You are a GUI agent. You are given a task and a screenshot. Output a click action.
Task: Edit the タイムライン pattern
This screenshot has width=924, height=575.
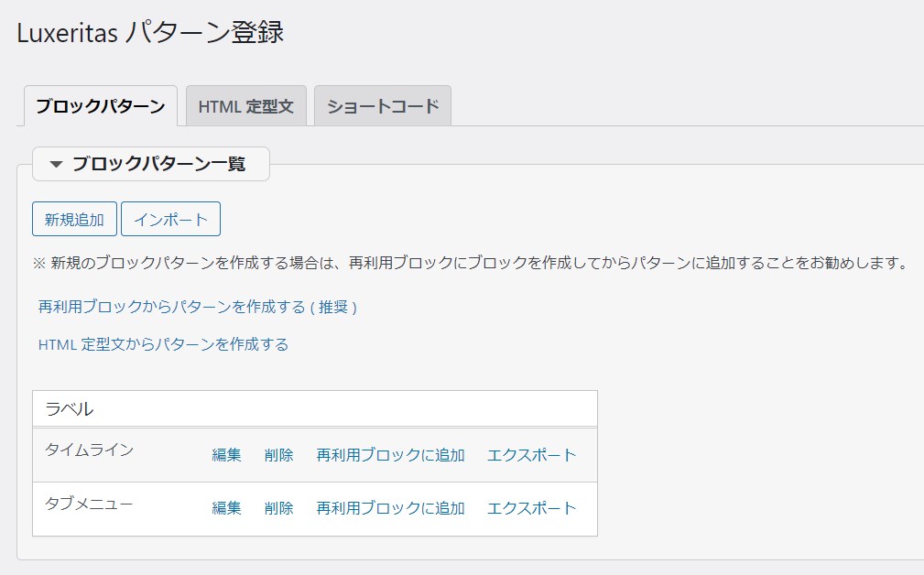coord(226,455)
